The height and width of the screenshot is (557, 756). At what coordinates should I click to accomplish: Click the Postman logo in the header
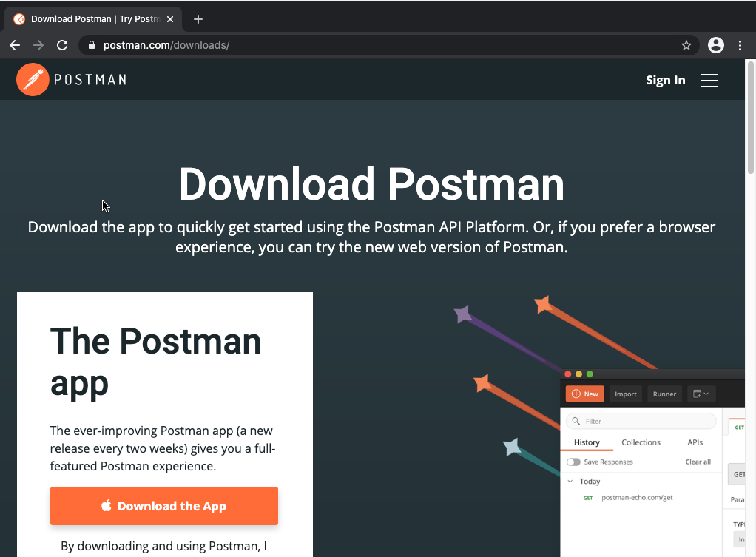coord(33,80)
